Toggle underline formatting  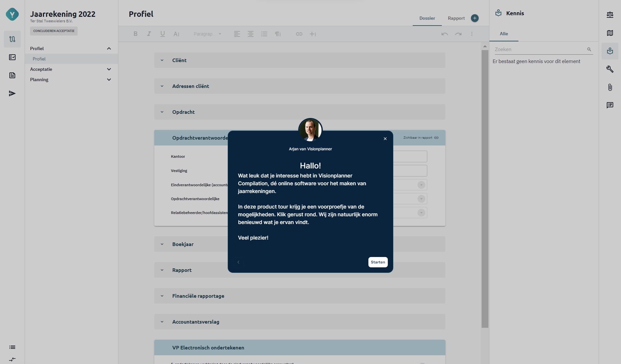click(x=162, y=34)
